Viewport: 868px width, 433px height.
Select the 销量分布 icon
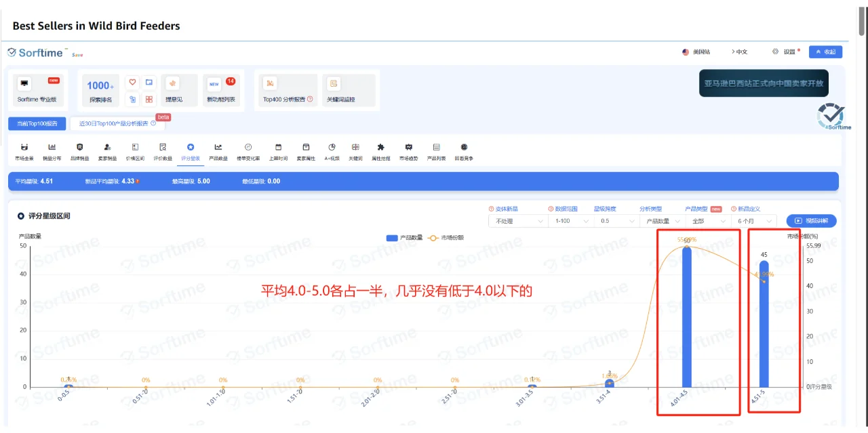pyautogui.click(x=52, y=150)
